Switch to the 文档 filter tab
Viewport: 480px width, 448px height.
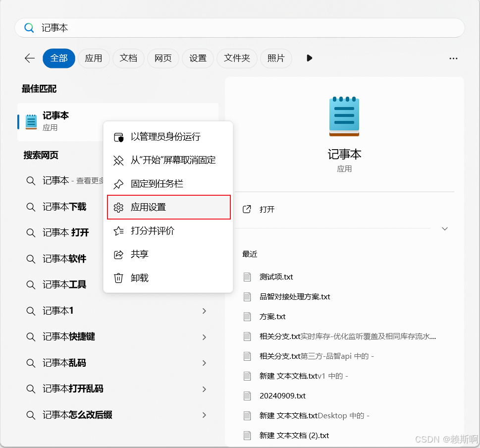coord(128,58)
